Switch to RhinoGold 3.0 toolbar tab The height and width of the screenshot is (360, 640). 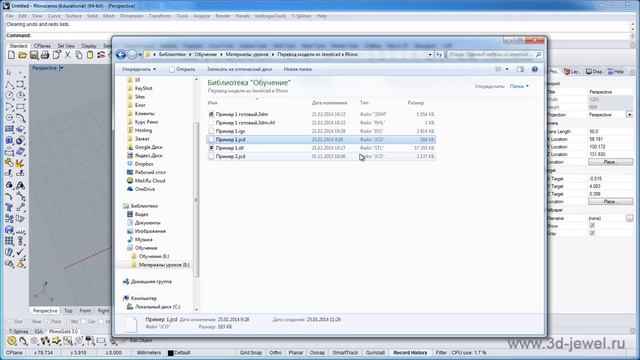pyautogui.click(x=63, y=331)
